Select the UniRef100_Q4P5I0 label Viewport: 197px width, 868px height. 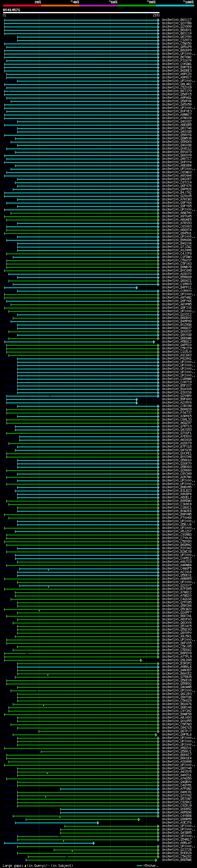click(x=177, y=345)
